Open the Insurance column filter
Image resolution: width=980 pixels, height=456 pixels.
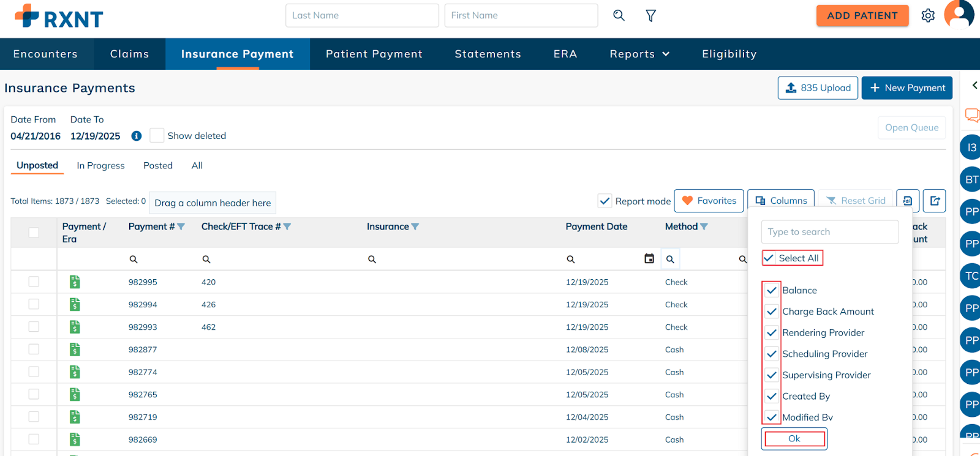415,226
